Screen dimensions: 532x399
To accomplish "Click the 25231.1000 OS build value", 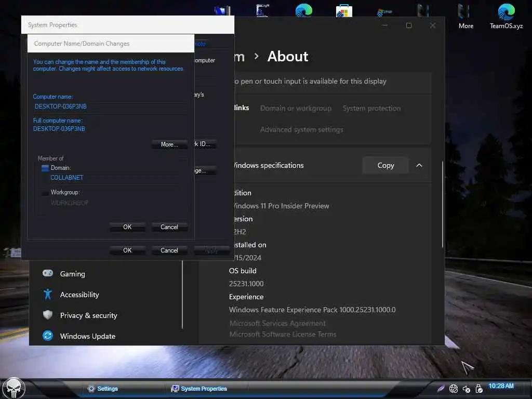I will [246, 284].
